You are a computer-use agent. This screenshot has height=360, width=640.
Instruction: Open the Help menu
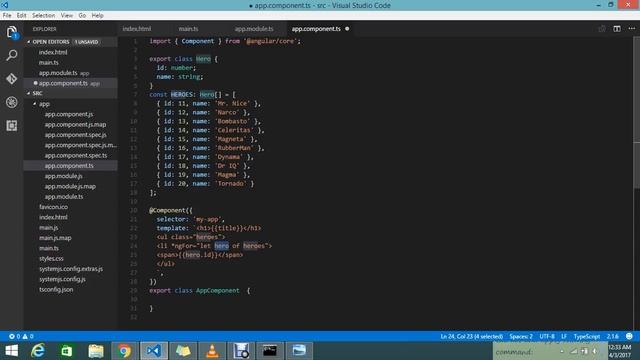tap(97, 16)
